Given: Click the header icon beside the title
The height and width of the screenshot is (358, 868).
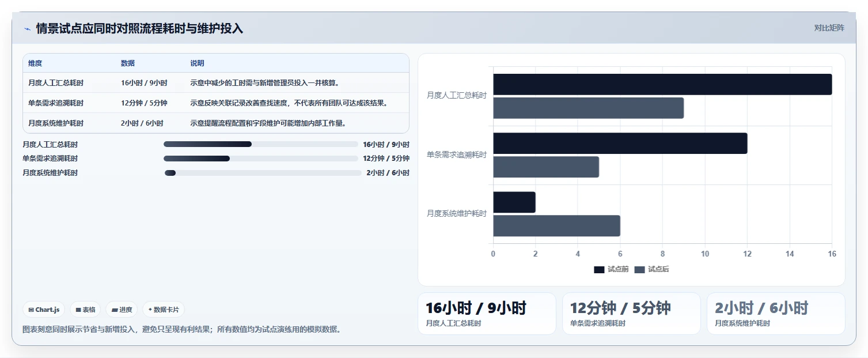Looking at the screenshot, I should pos(27,29).
